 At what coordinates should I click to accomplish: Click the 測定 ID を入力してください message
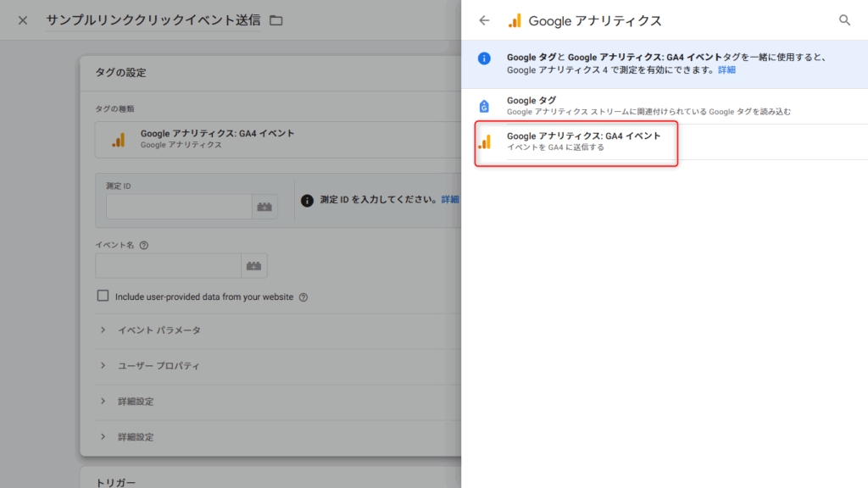point(379,200)
